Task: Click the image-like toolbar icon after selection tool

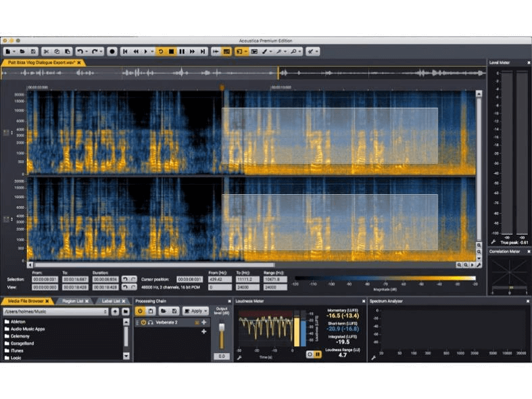Action: 254,51
